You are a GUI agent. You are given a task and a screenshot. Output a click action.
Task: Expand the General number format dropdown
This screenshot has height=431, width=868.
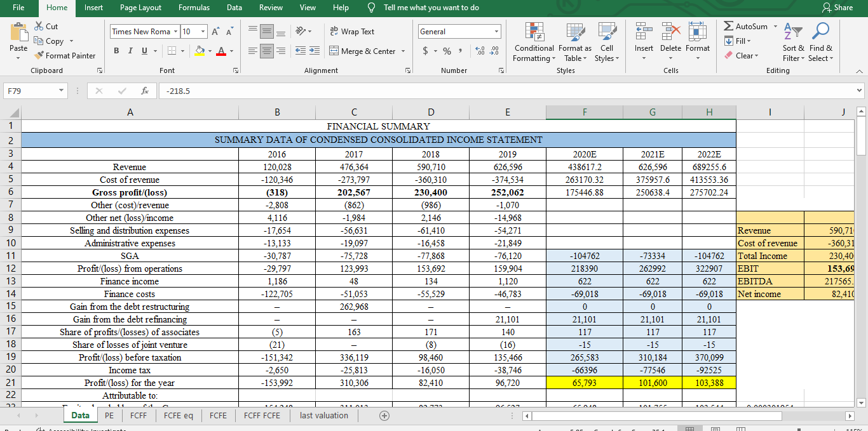[x=497, y=32]
